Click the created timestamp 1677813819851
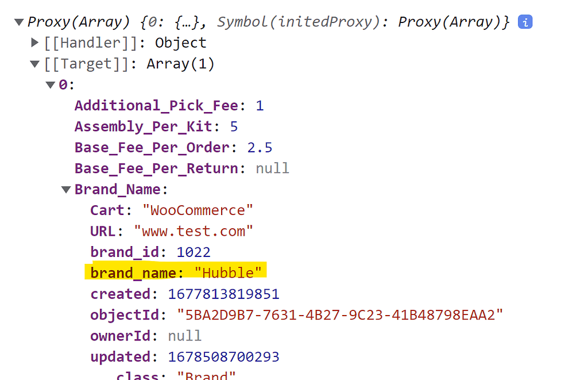This screenshot has height=380, width=588. [223, 294]
